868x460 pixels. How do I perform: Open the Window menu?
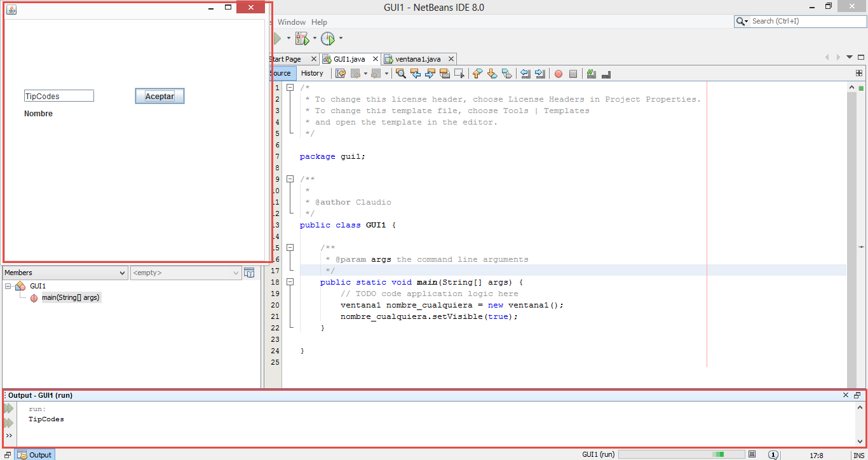click(292, 22)
